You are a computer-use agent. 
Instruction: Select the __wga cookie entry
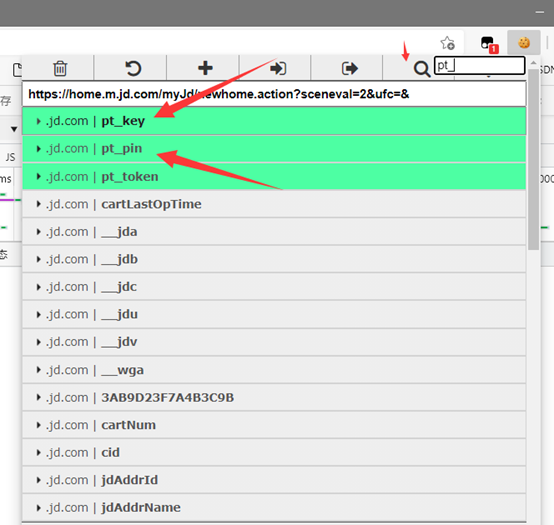pos(274,370)
